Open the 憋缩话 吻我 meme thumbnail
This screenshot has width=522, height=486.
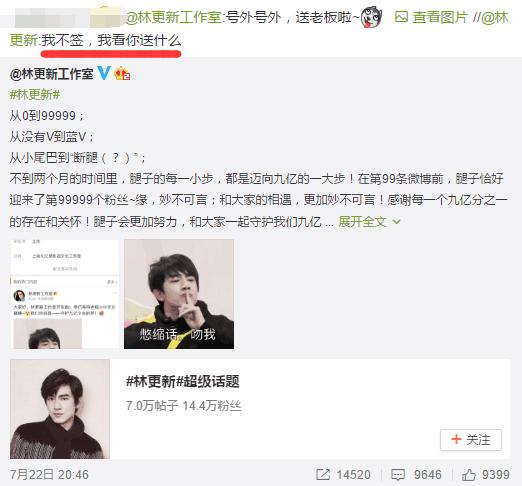coord(179,294)
